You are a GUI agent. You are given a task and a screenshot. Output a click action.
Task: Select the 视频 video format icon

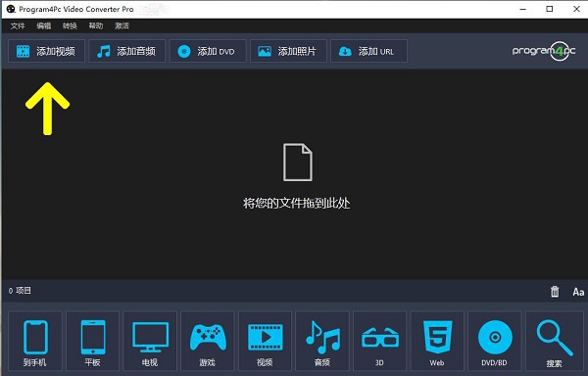pyautogui.click(x=265, y=341)
